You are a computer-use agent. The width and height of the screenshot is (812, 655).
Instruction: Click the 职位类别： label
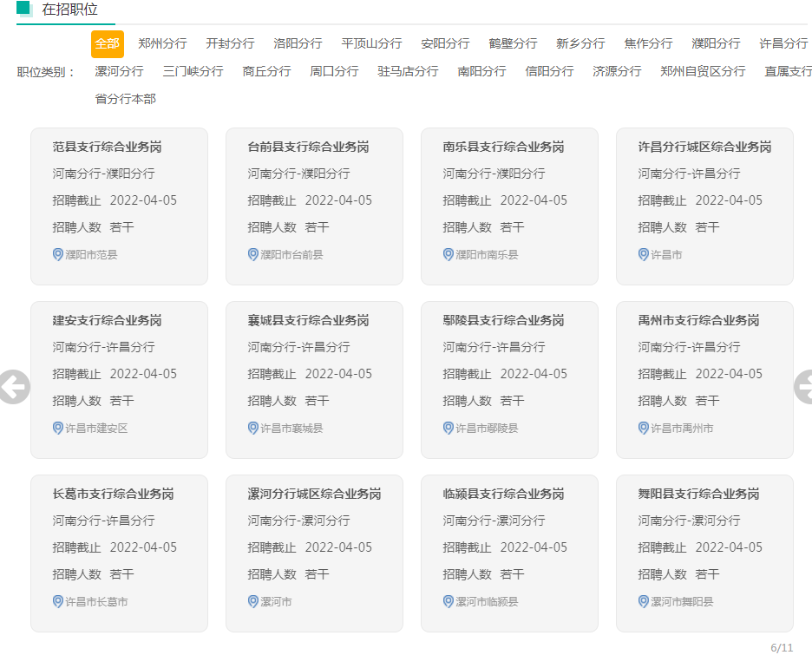tap(47, 72)
